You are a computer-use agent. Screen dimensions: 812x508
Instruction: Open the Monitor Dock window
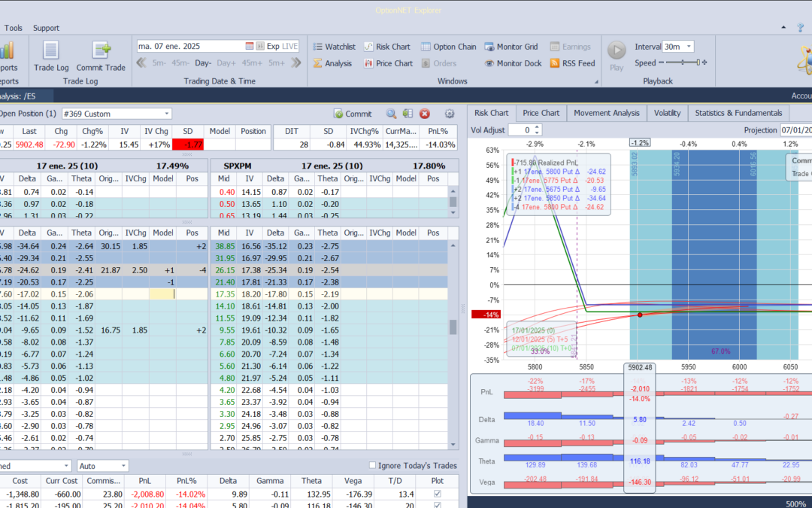tap(513, 63)
